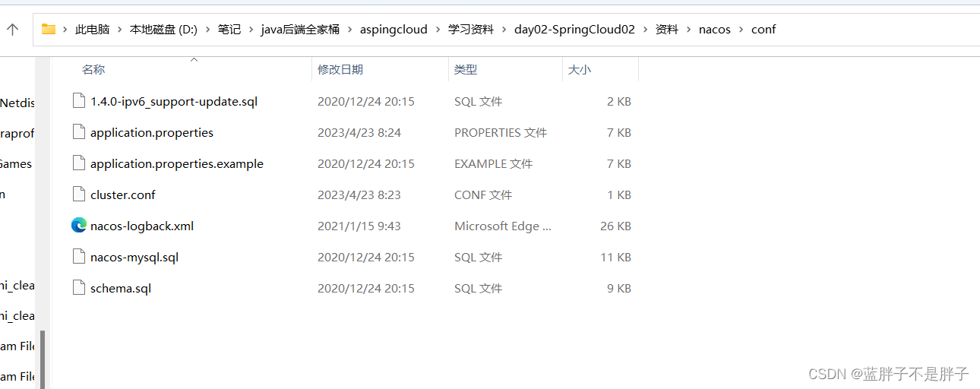This screenshot has width=980, height=389.
Task: Sort by 大小 column header
Action: [x=580, y=69]
